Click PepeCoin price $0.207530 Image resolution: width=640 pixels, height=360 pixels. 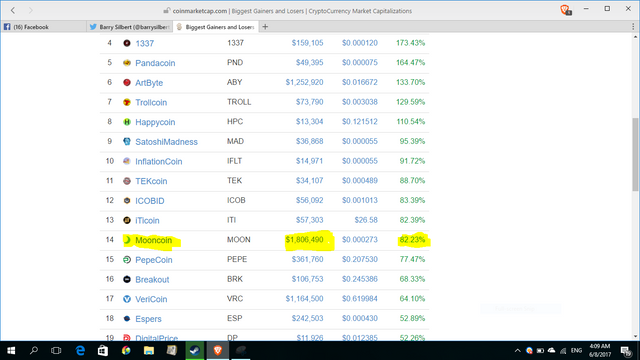click(x=360, y=259)
